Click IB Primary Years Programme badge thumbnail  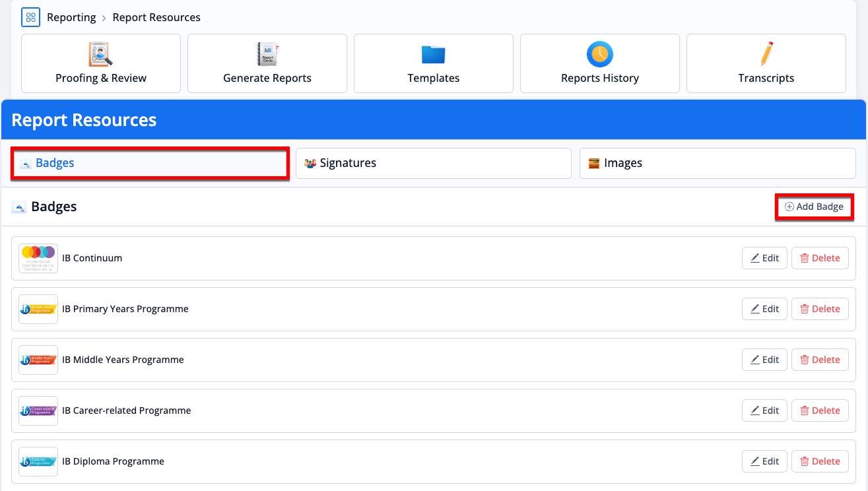[38, 309]
